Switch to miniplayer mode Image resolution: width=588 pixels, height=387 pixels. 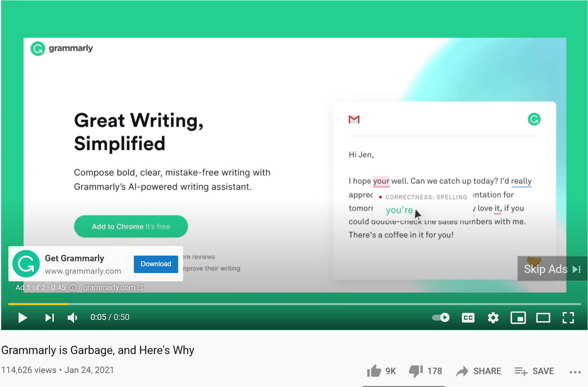(518, 318)
